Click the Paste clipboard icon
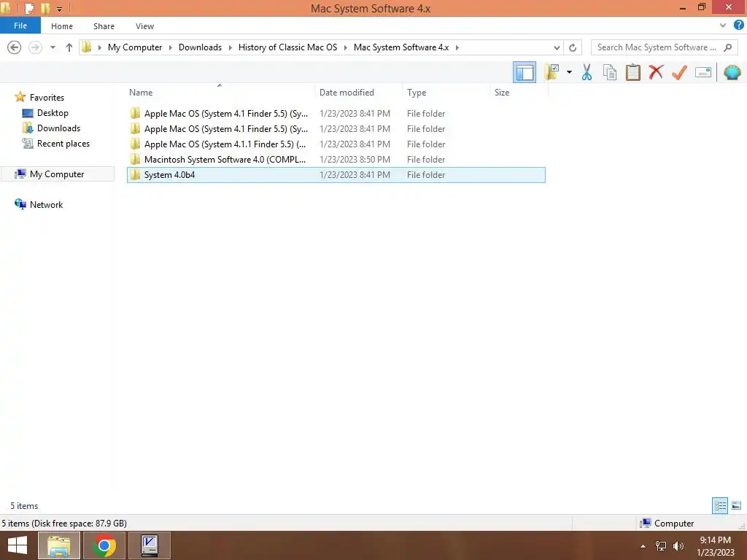Image resolution: width=747 pixels, height=560 pixels. 632,72
